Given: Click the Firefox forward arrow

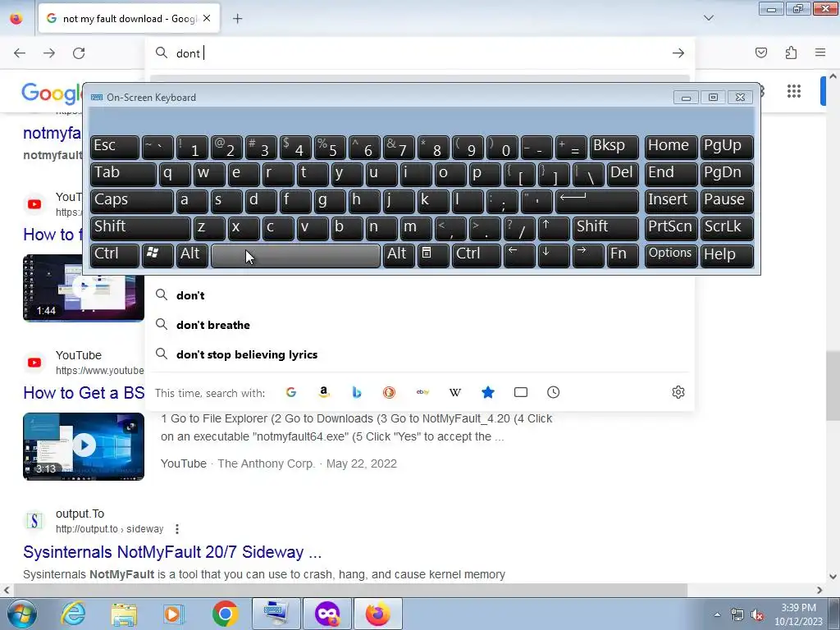Looking at the screenshot, I should pos(49,53).
